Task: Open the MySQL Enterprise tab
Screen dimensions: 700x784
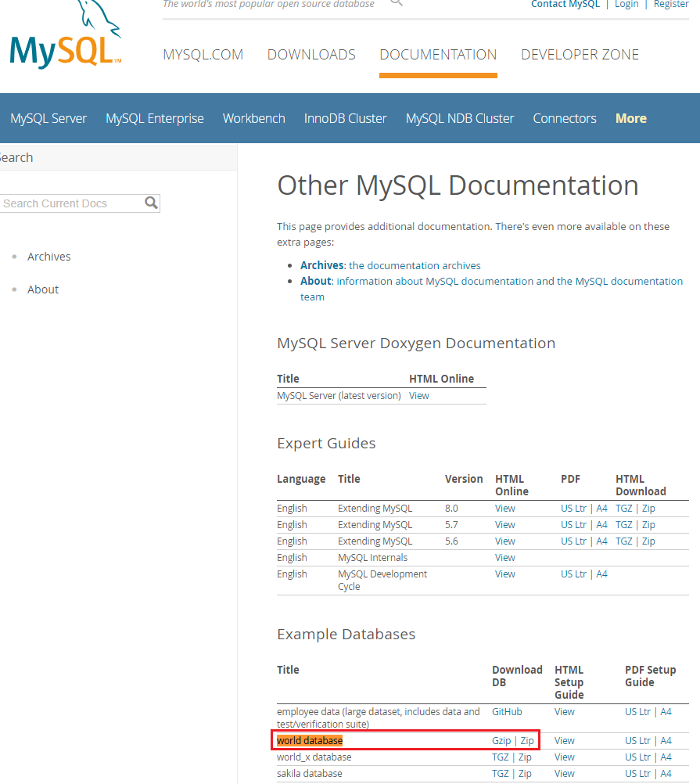Action: 154,118
